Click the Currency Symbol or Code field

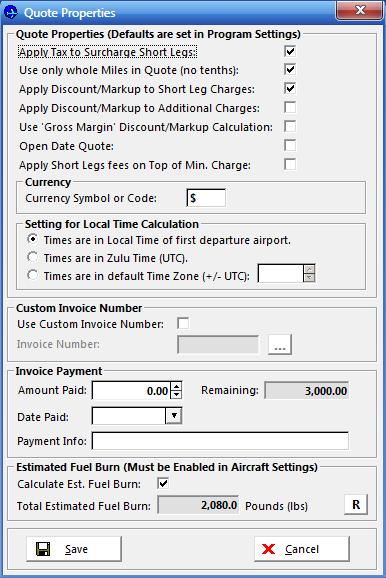pos(206,198)
